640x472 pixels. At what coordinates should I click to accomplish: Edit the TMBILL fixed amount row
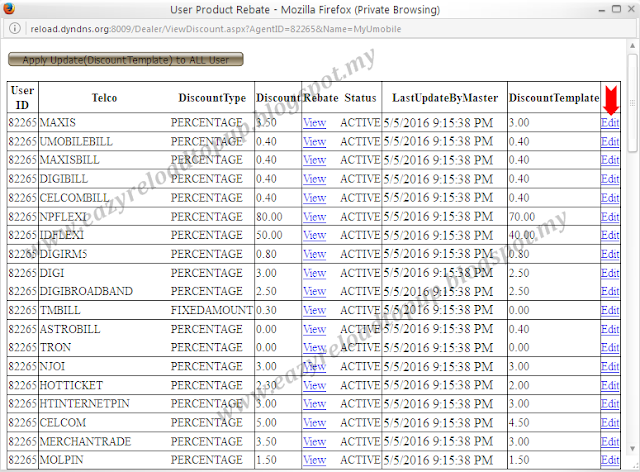pyautogui.click(x=610, y=310)
